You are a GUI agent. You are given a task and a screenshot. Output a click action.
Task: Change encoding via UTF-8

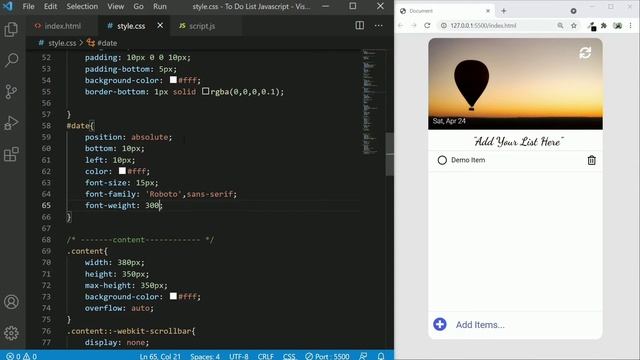click(238, 356)
